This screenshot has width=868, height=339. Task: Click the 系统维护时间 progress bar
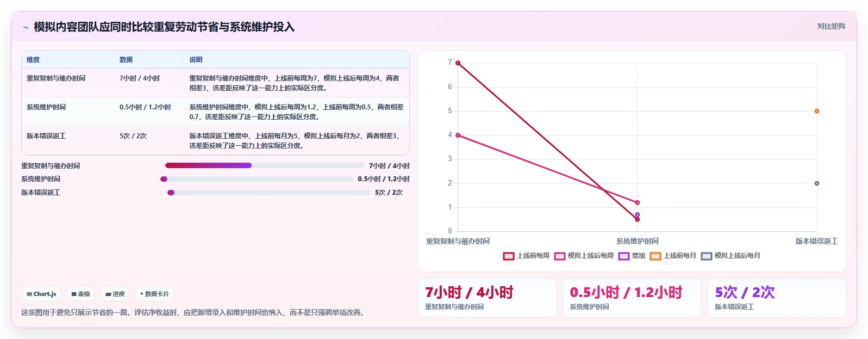coord(257,179)
